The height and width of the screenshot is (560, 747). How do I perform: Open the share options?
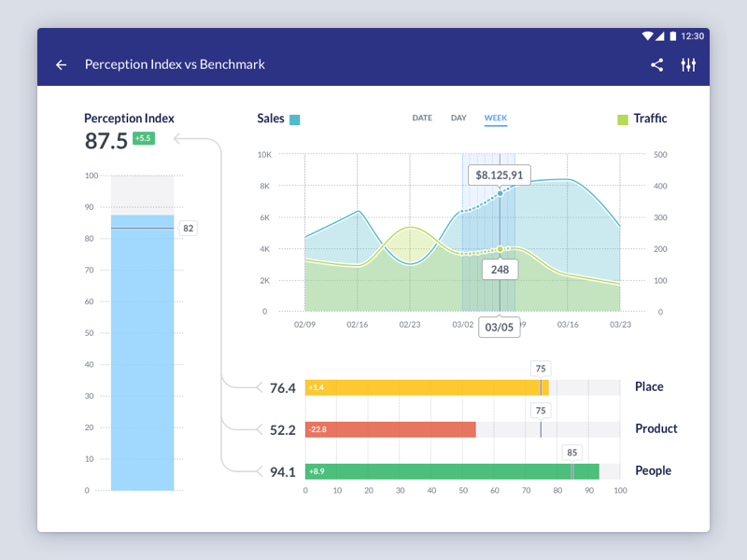(656, 64)
